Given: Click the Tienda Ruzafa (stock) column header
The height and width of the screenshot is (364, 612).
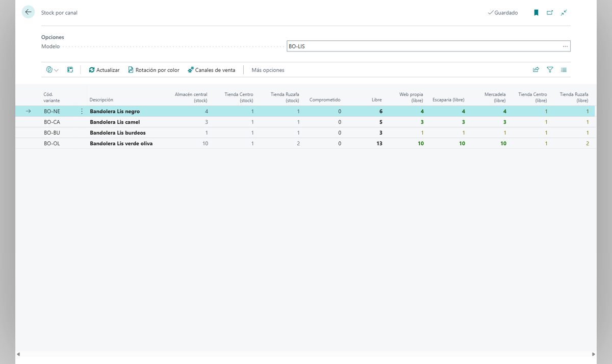Looking at the screenshot, I should 285,97.
